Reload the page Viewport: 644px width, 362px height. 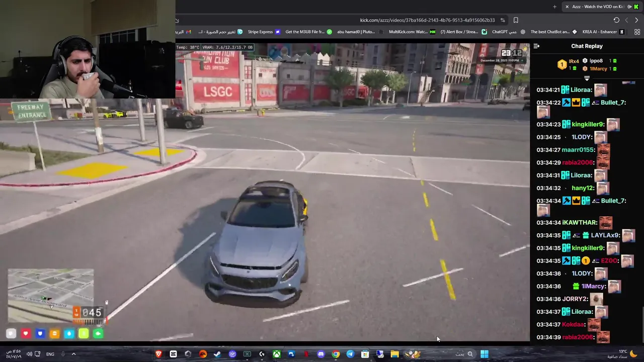616,20
